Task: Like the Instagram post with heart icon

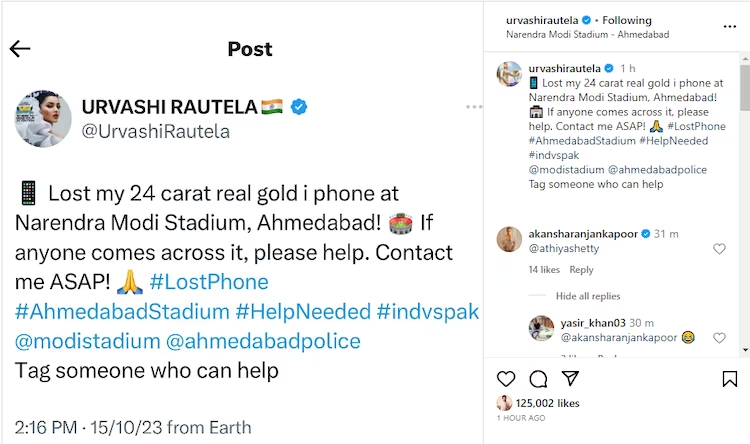Action: [x=506, y=379]
